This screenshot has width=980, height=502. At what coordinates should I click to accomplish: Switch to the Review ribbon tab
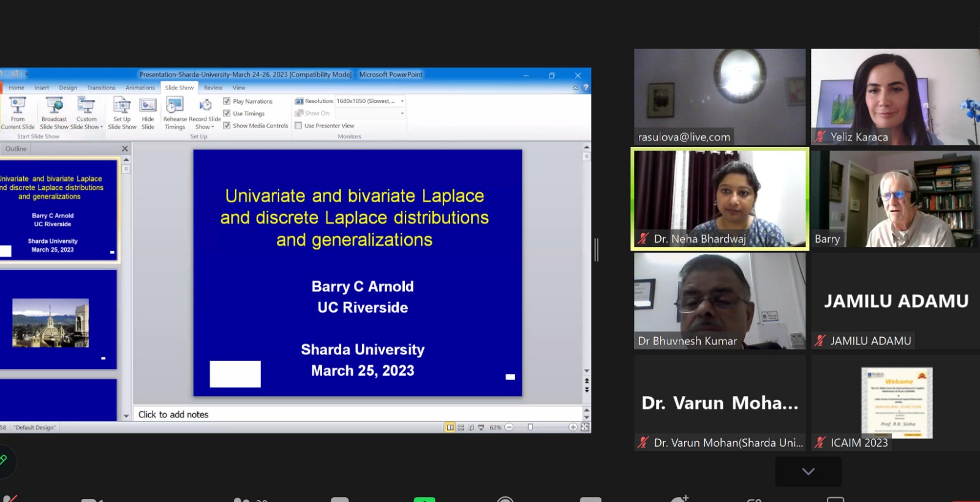click(x=213, y=88)
